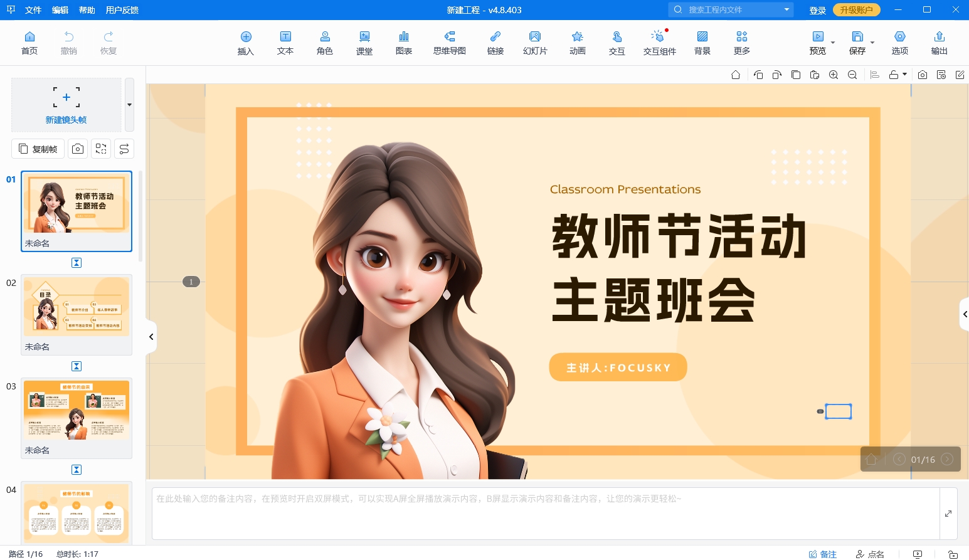Expand the 新建镜头帧 dropdown arrow
This screenshot has height=560, width=969.
click(129, 105)
